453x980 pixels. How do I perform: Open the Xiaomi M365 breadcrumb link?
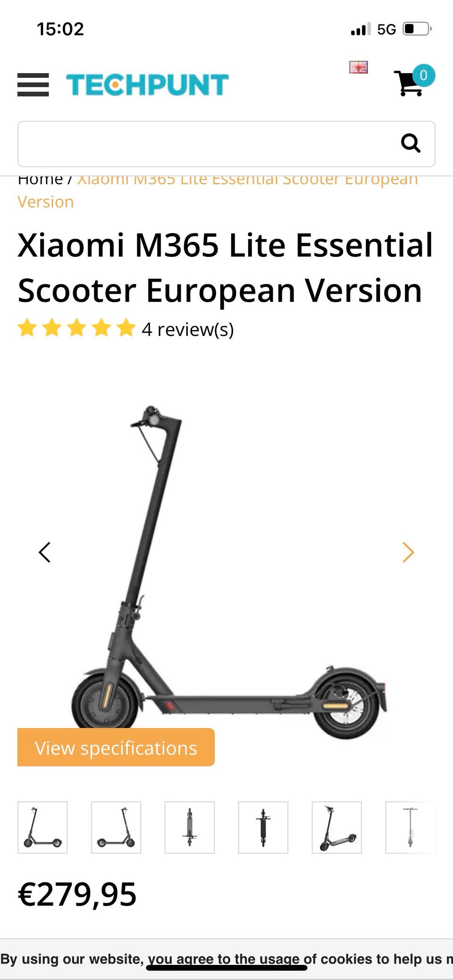[x=218, y=191]
